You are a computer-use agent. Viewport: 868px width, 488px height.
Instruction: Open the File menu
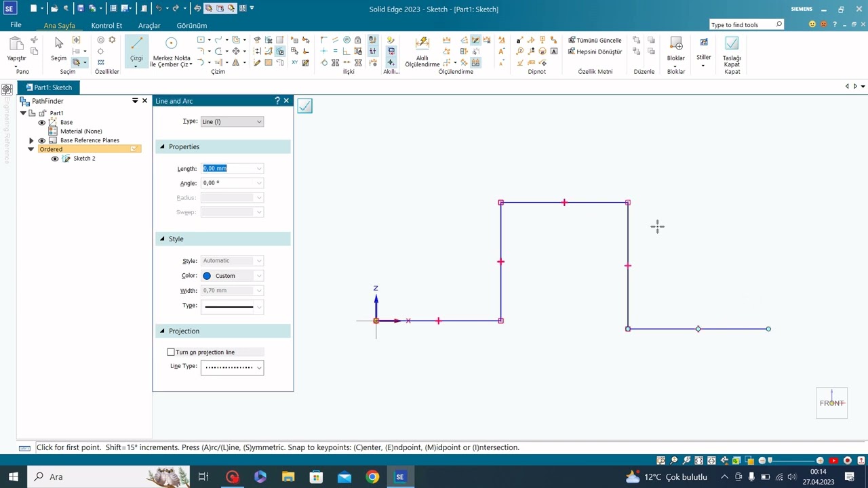point(16,25)
